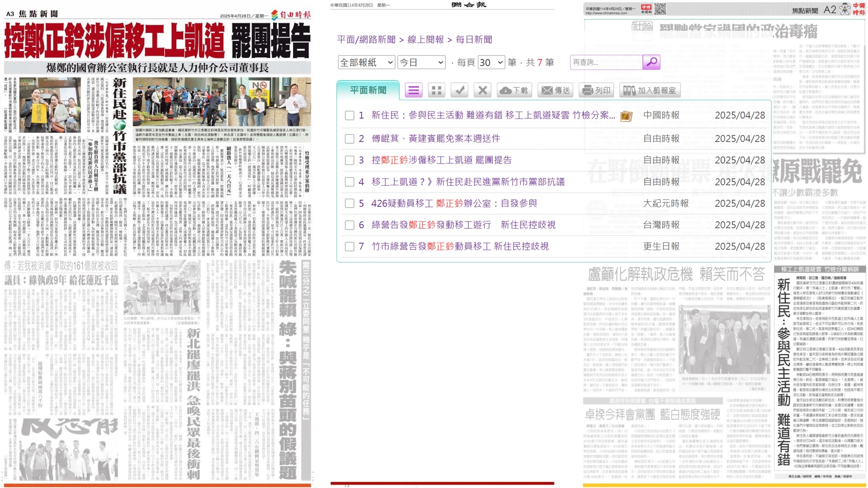Tick the checkbox for article 2 傅崐萁
The image size is (868, 488).
pos(349,139)
